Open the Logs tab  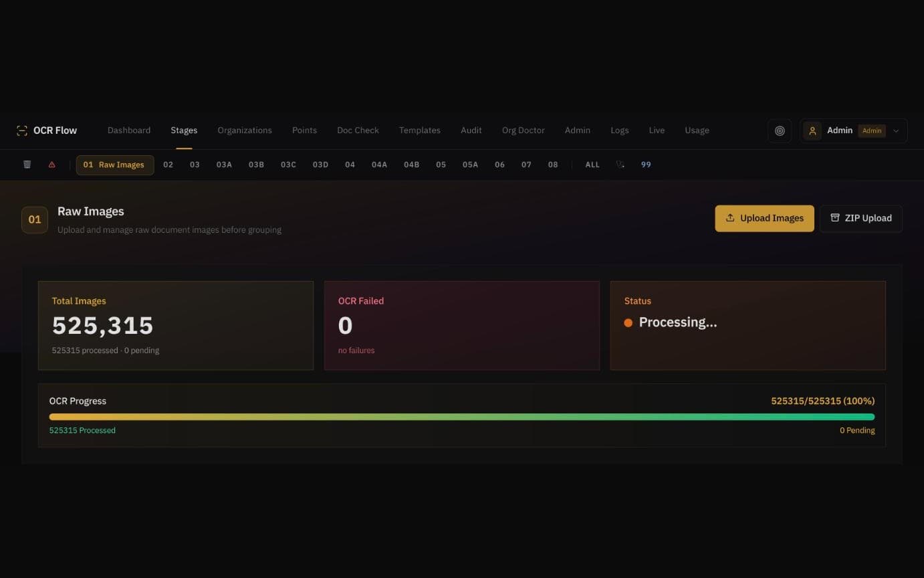click(620, 130)
